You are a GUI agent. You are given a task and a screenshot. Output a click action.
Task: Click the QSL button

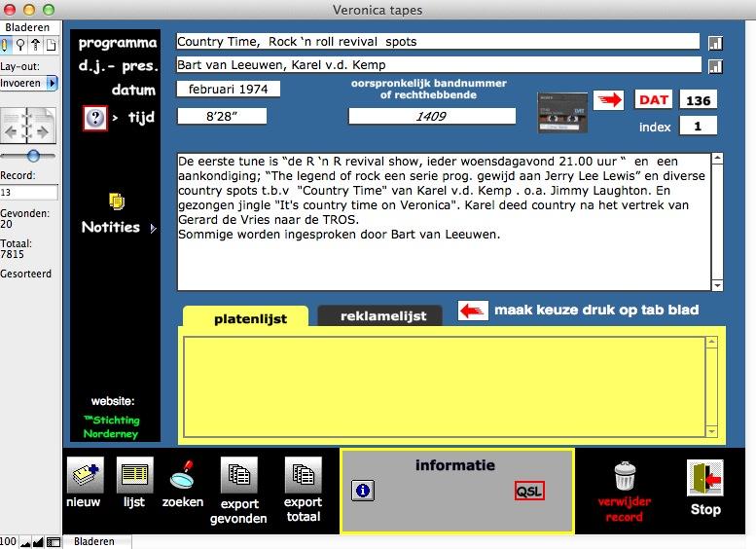[529, 491]
